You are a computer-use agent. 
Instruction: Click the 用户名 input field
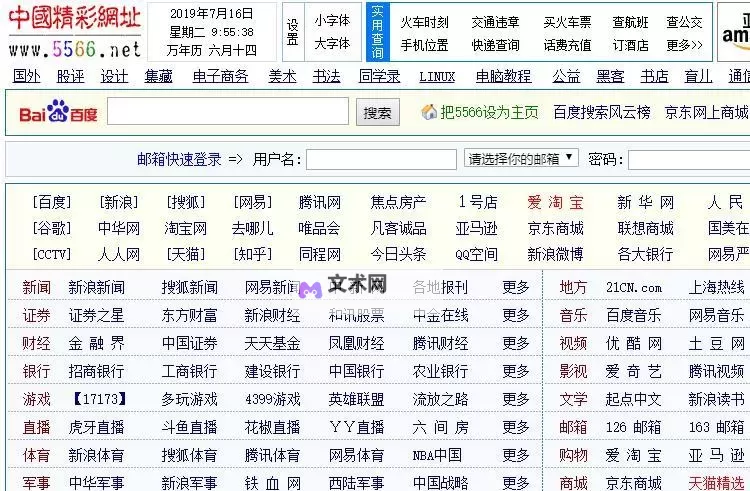click(x=381, y=159)
